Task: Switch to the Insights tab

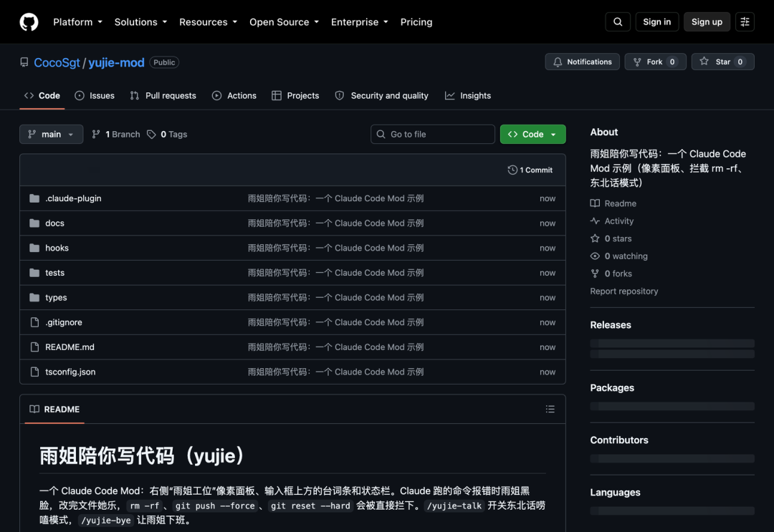Action: click(x=467, y=96)
